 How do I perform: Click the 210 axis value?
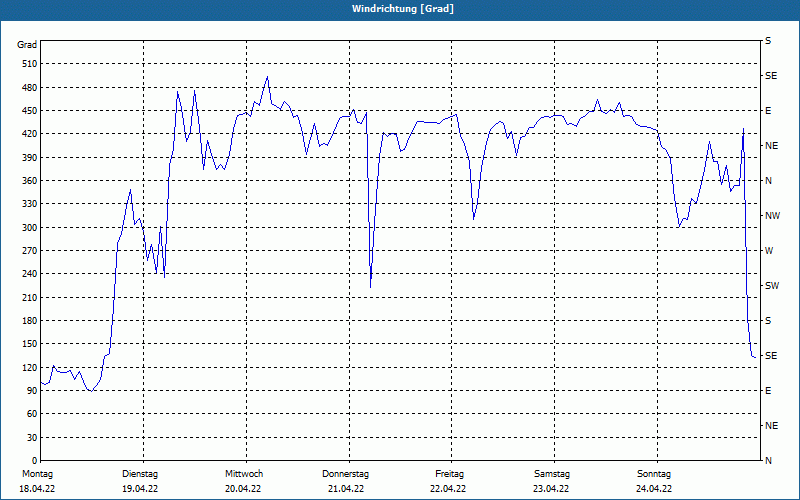(x=30, y=297)
